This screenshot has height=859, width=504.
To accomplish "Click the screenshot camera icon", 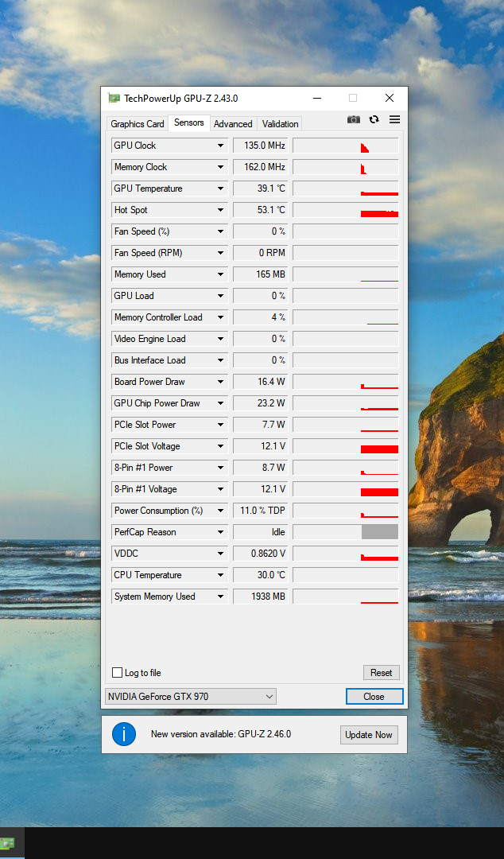I will 353,119.
